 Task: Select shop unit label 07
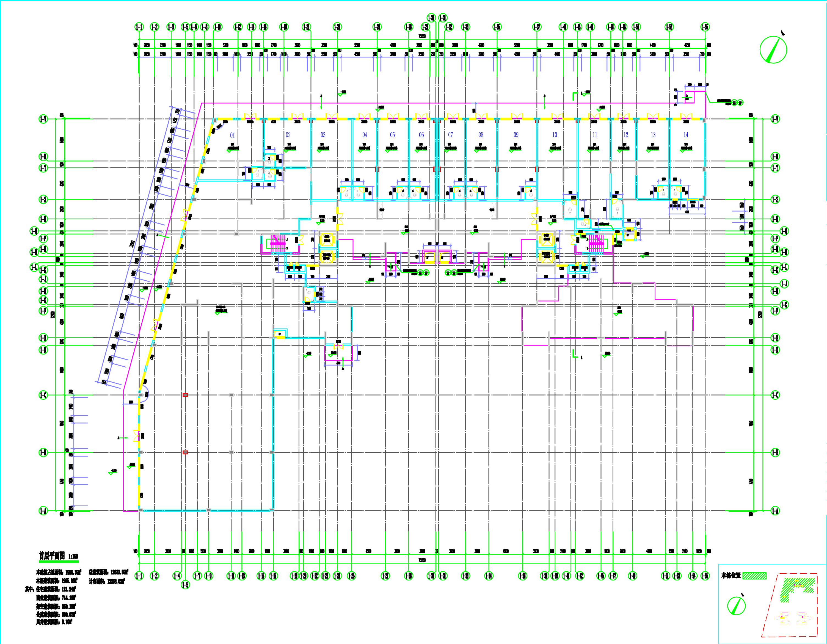click(x=450, y=135)
